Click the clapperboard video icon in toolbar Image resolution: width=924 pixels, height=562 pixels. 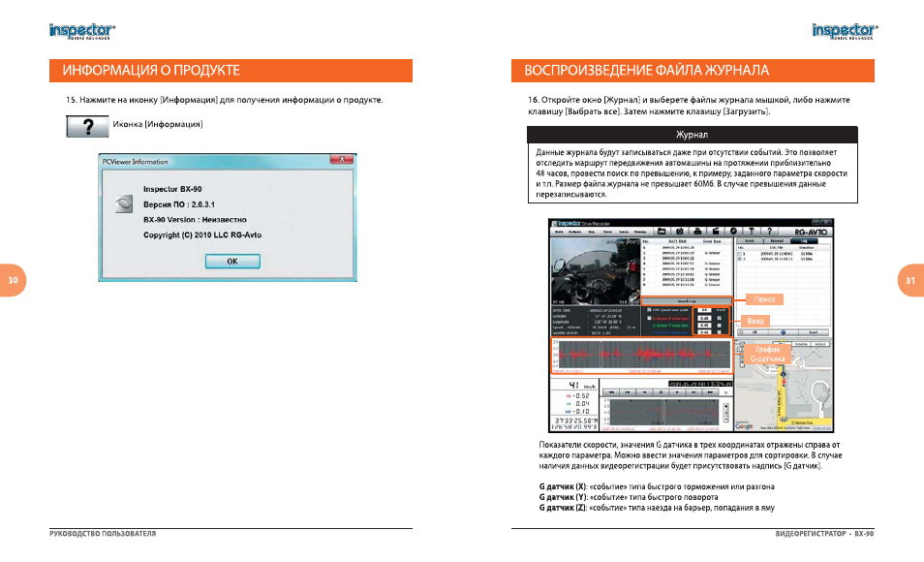tap(716, 232)
